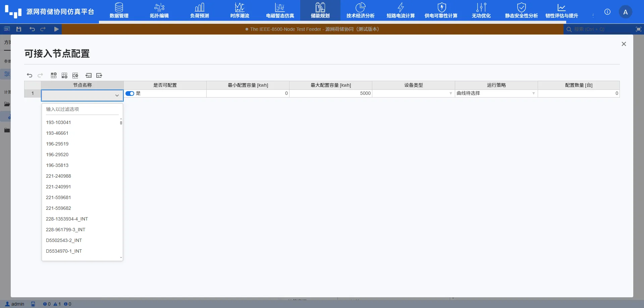
Task: Open the 静态安全性分析 shield icon module
Action: [x=521, y=11]
